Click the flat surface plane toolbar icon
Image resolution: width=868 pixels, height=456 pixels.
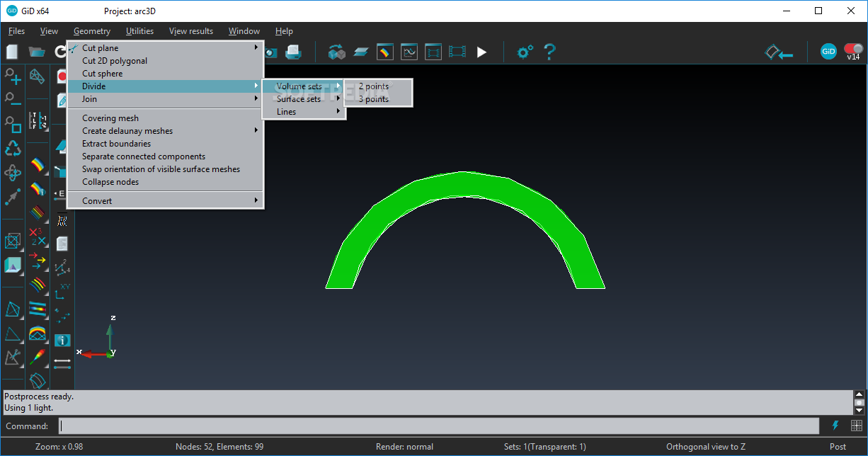click(x=361, y=52)
